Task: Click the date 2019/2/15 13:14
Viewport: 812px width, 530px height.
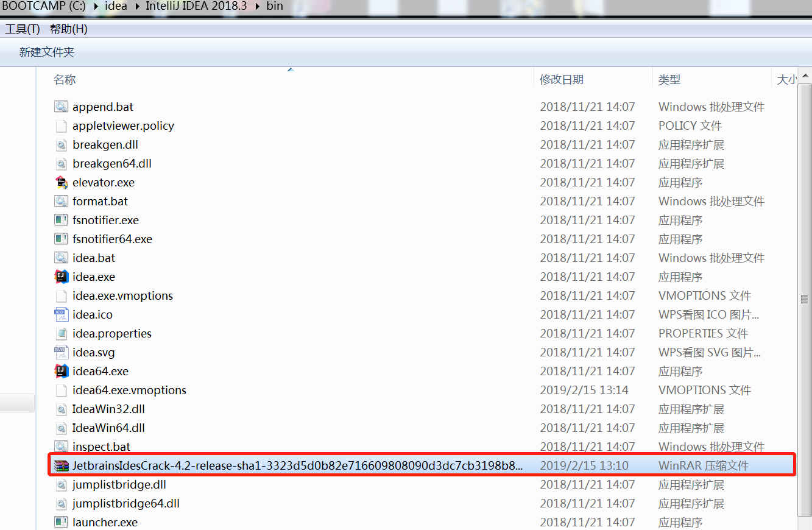Action: tap(584, 390)
